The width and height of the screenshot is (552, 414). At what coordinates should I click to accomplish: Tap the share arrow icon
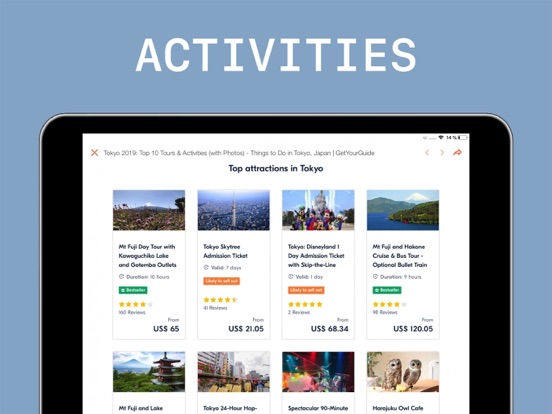point(457,152)
